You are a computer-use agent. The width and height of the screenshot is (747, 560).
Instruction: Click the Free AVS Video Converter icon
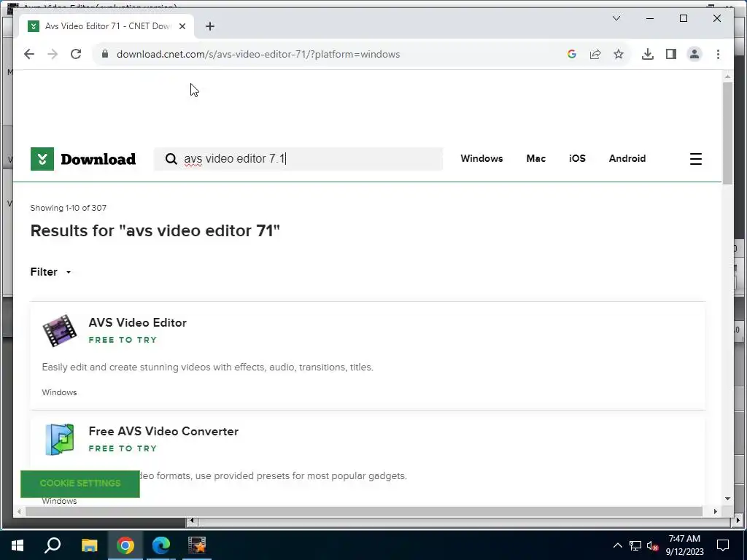60,439
